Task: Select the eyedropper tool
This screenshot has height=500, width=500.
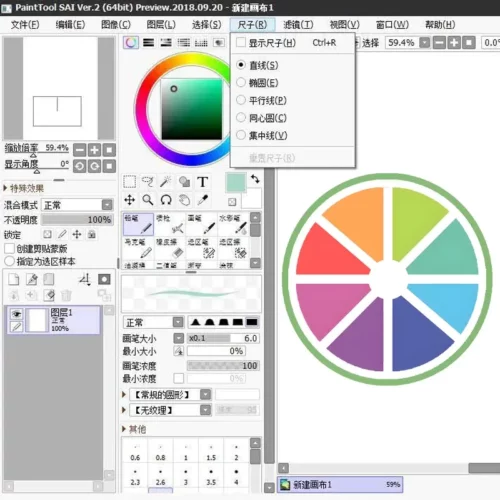Action: (202, 200)
